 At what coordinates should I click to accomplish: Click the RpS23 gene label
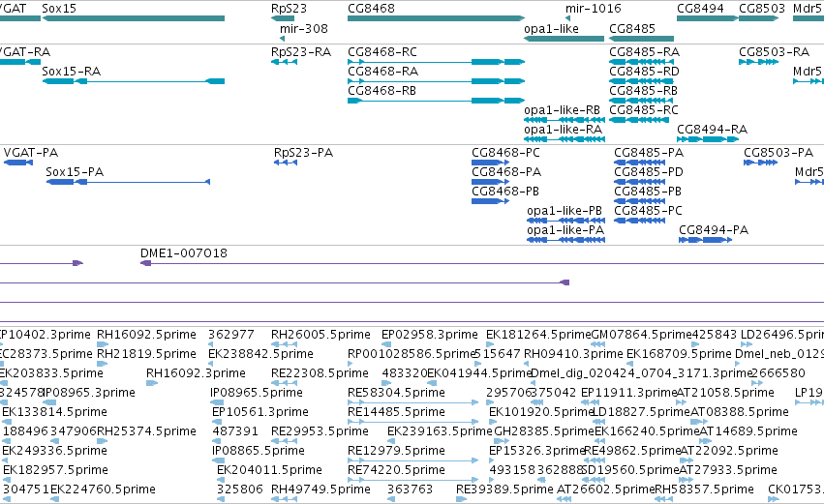[x=289, y=9]
